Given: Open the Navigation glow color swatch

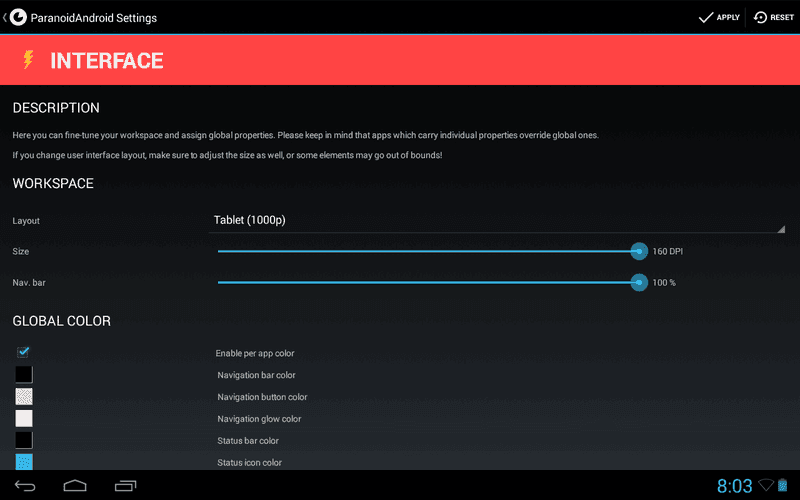Looking at the screenshot, I should pyautogui.click(x=24, y=418).
